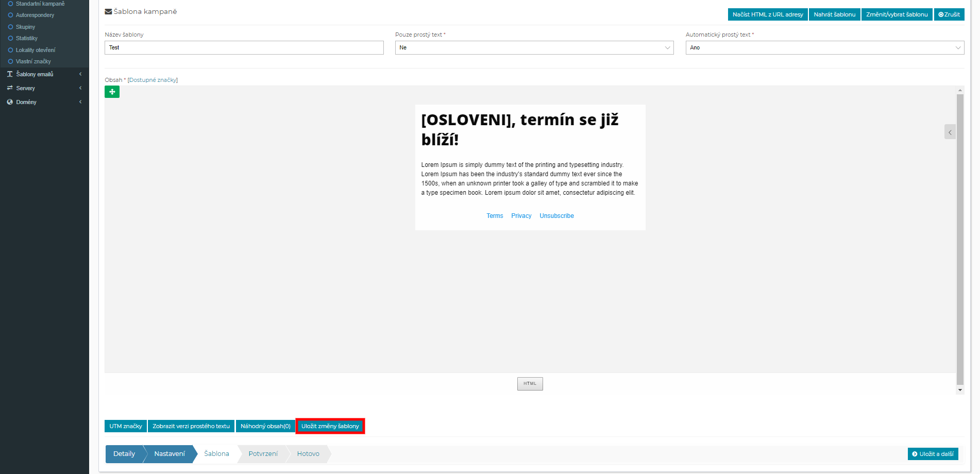Go to the Detaily wizard step

124,454
